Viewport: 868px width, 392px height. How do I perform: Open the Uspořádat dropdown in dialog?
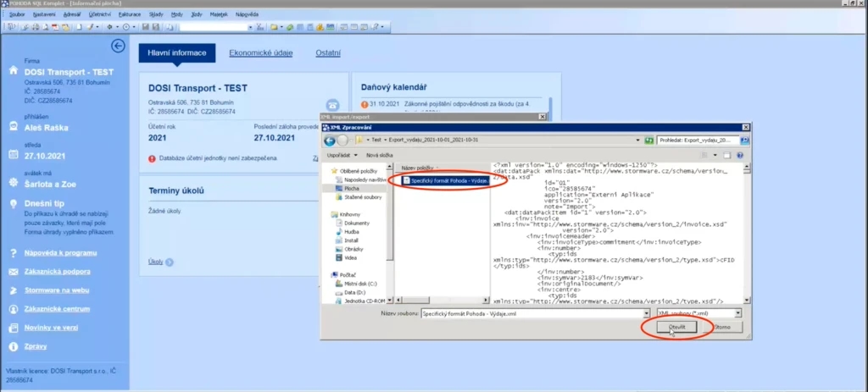coord(342,156)
